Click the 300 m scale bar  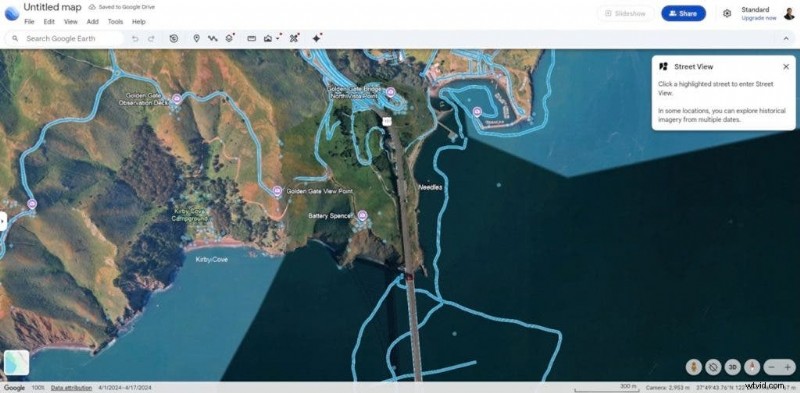606,387
